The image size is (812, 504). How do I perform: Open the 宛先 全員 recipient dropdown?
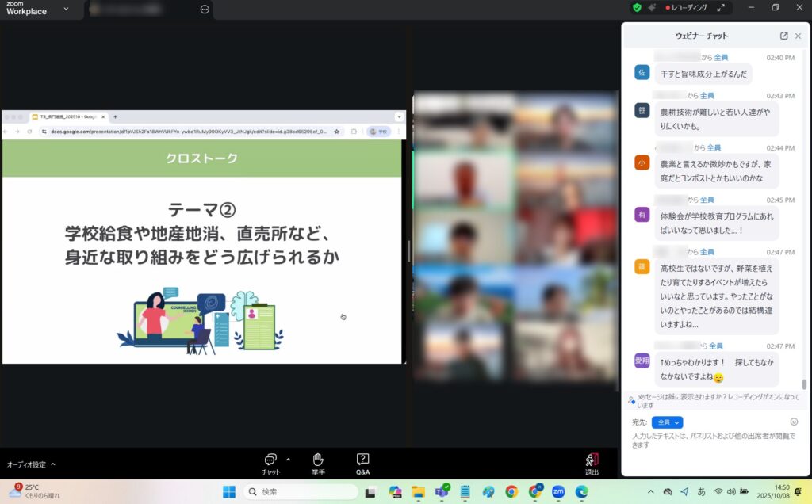pos(667,422)
